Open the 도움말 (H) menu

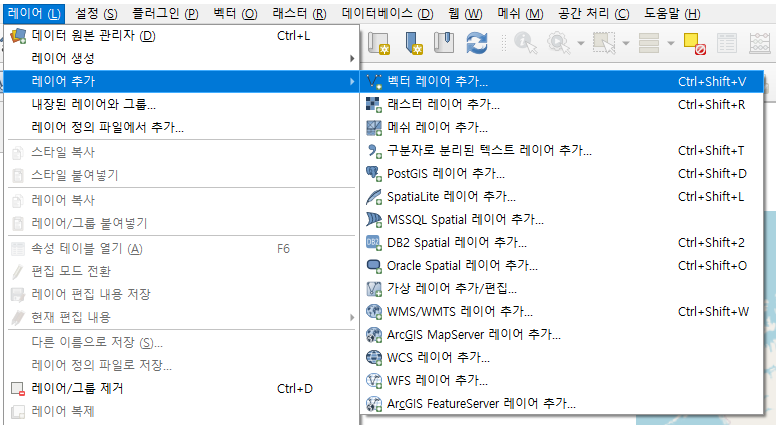672,13
